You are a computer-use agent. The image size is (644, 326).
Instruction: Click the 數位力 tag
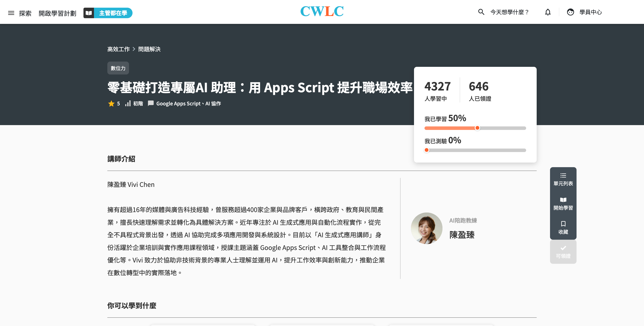[x=118, y=68]
